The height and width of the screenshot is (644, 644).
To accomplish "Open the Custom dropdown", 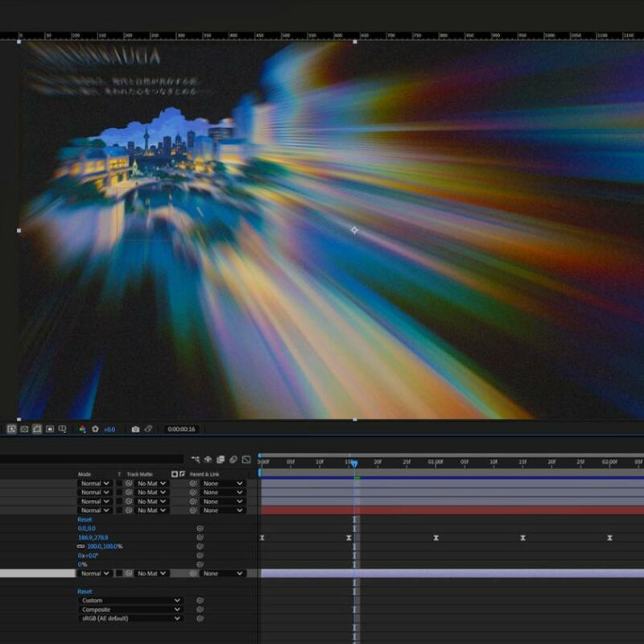I will [x=130, y=601].
